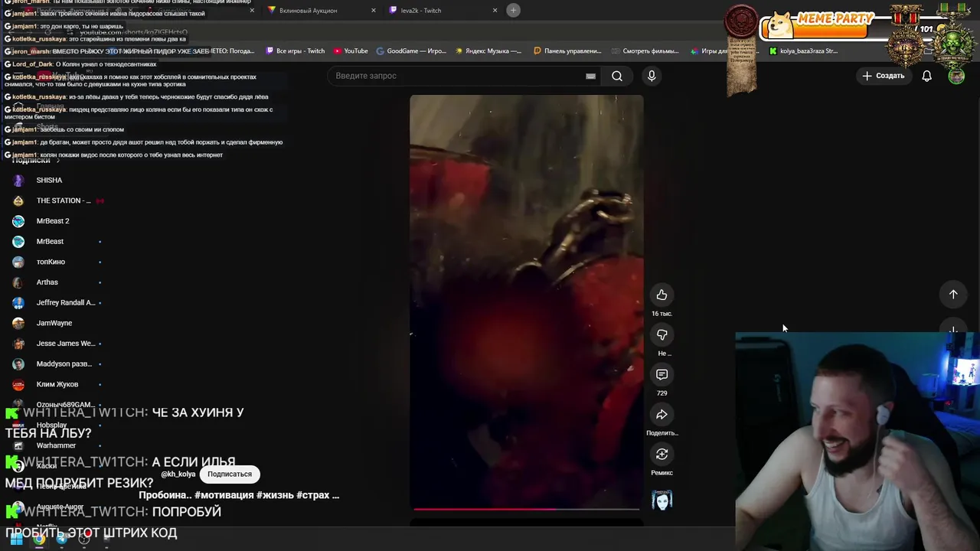This screenshot has height=551, width=980.
Task: Click the Создать create button
Action: 883,76
